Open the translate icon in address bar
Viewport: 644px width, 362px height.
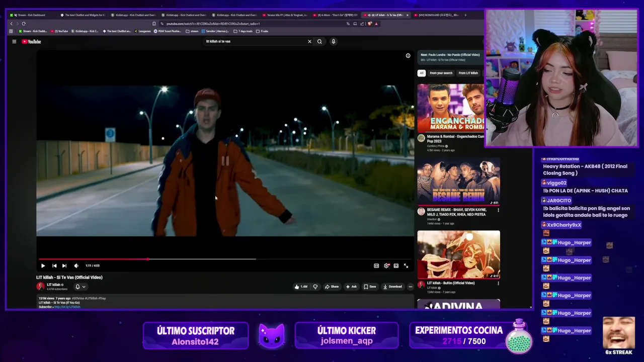[x=348, y=24]
